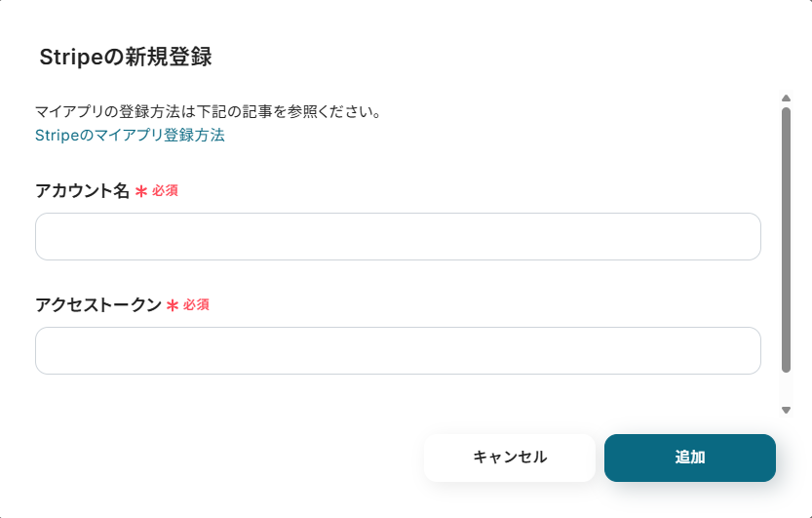The width and height of the screenshot is (812, 518).
Task: Click the scrollbar track below the thumb
Action: (786, 388)
